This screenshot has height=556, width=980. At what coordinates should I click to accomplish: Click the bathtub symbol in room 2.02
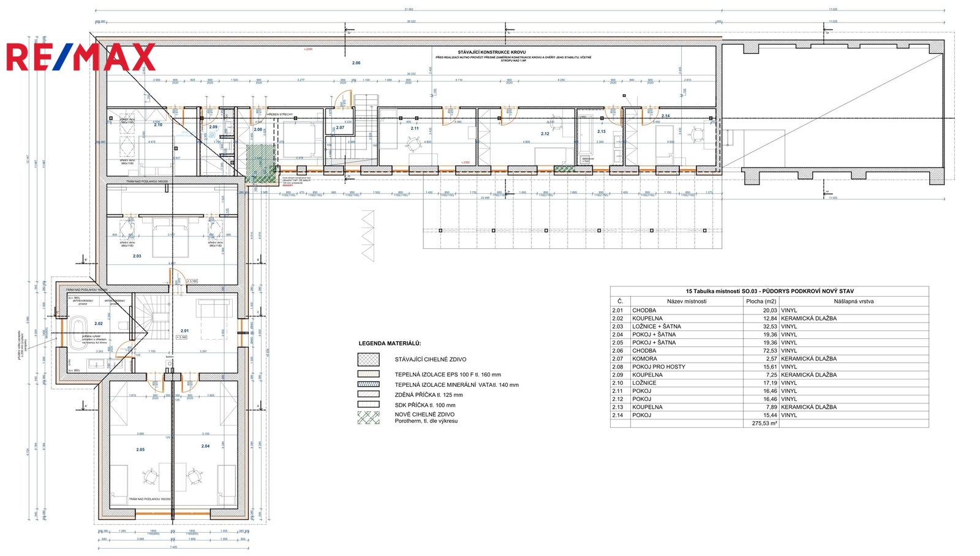coord(79,324)
